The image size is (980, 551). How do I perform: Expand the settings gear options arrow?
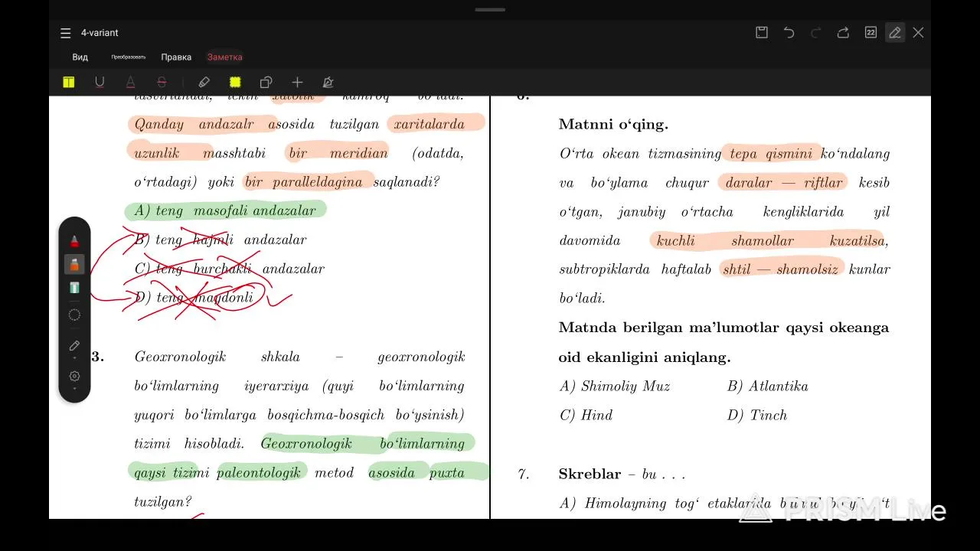tap(74, 389)
